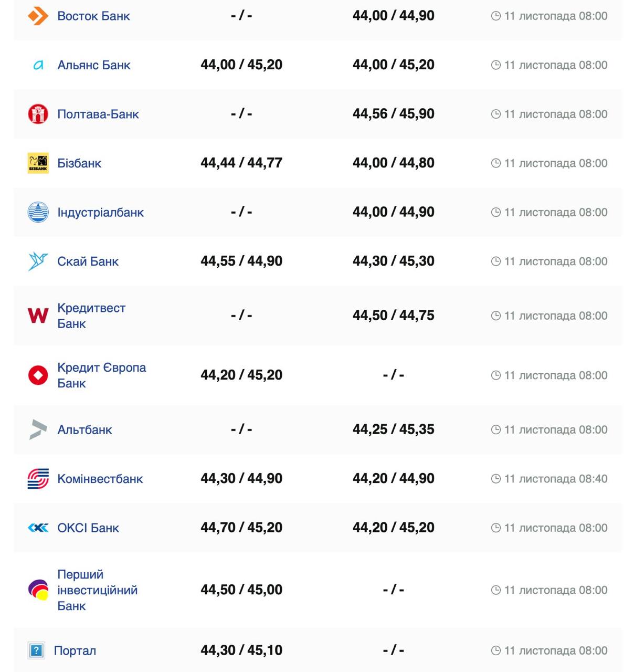Click the Альянс Банк logo icon
This screenshot has height=672, width=624.
pos(38,66)
